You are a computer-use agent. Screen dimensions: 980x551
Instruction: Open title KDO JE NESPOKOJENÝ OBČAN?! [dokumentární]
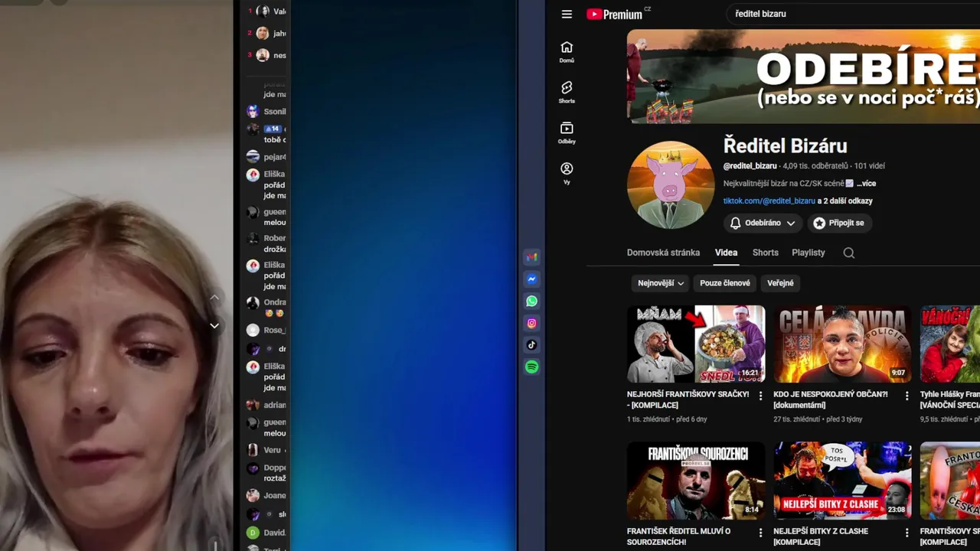tap(831, 399)
